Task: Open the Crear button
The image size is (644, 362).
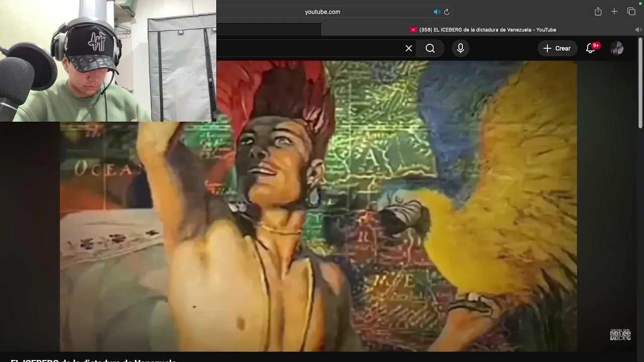Action: (x=557, y=48)
